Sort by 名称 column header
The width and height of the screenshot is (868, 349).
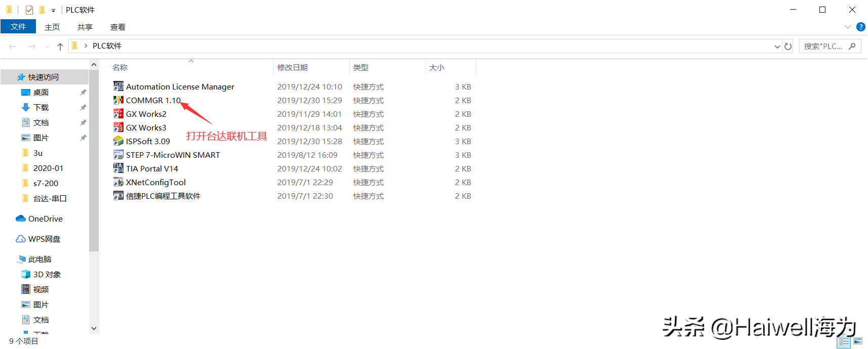pyautogui.click(x=120, y=67)
